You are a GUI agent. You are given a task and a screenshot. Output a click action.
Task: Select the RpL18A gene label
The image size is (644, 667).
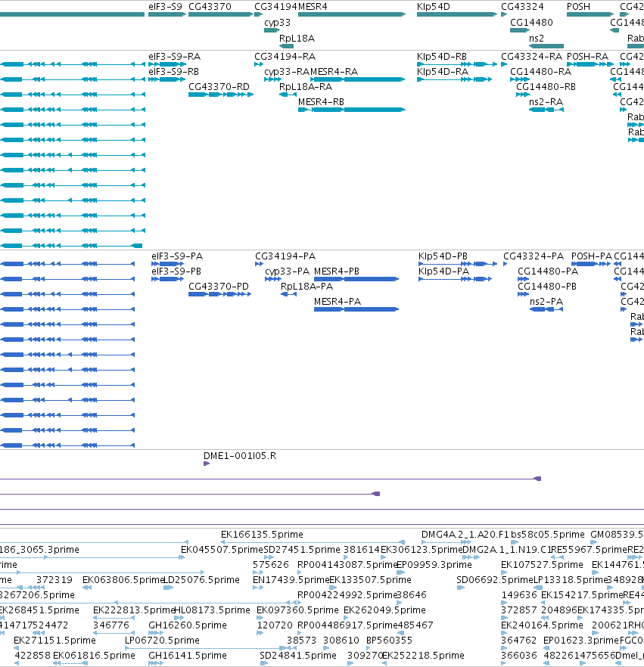(297, 39)
